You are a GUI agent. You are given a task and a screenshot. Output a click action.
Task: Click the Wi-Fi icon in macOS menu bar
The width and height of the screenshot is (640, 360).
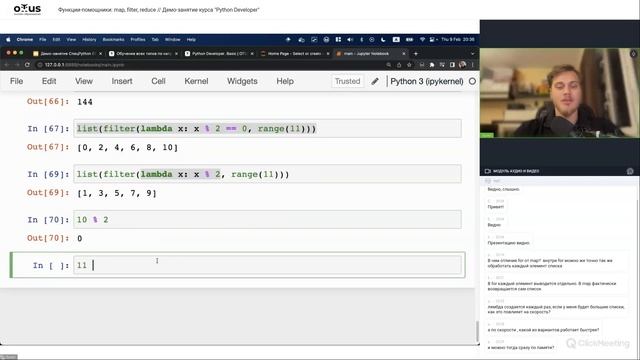click(422, 40)
